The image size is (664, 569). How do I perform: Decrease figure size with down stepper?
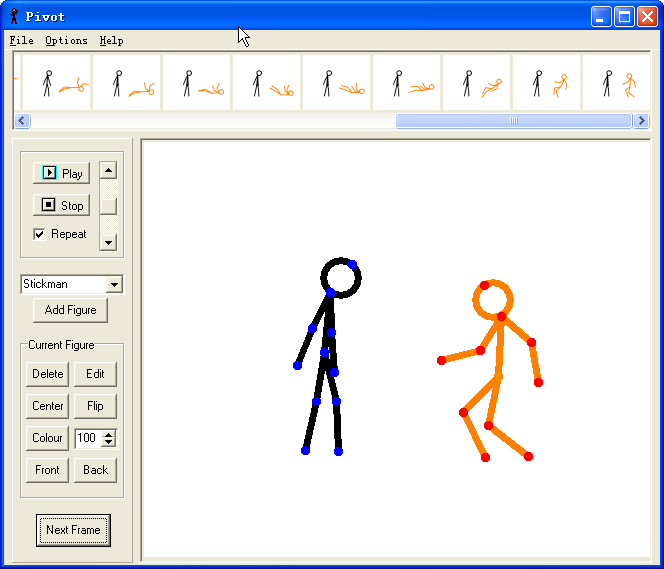109,442
